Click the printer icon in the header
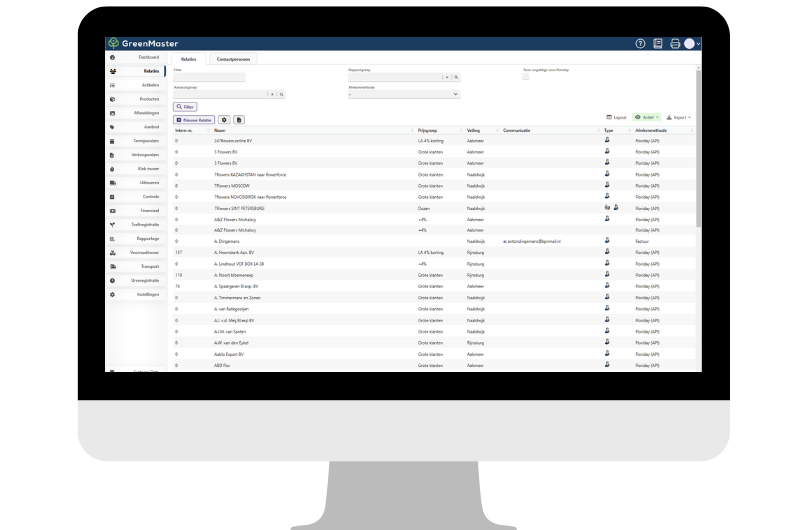800x530 pixels. 675,44
